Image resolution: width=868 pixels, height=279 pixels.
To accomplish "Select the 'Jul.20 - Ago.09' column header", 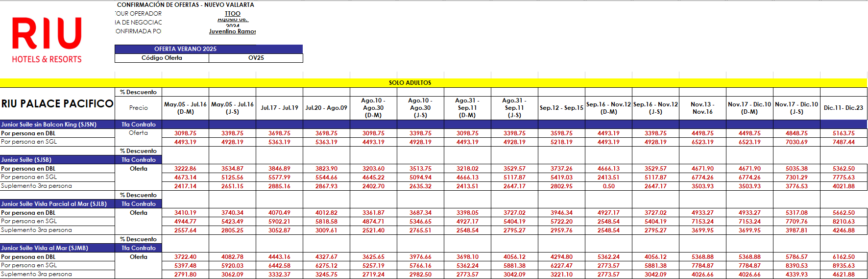I will 327,108.
